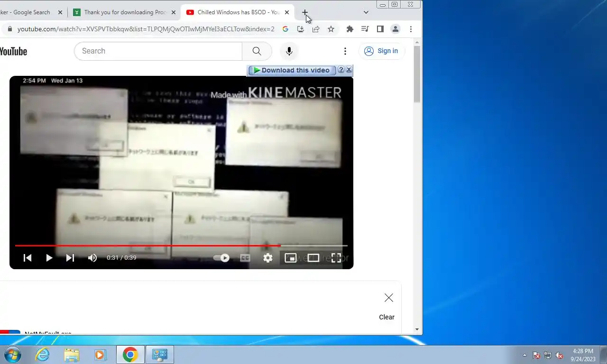Submit search with magnifier button

point(257,51)
